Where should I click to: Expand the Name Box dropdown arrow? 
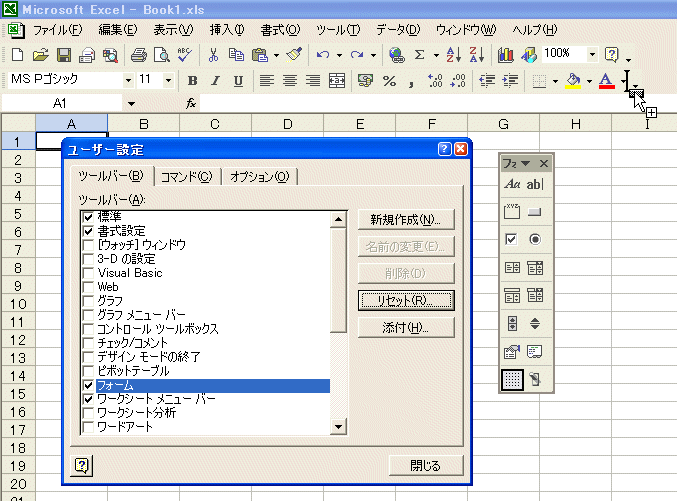tap(131, 104)
